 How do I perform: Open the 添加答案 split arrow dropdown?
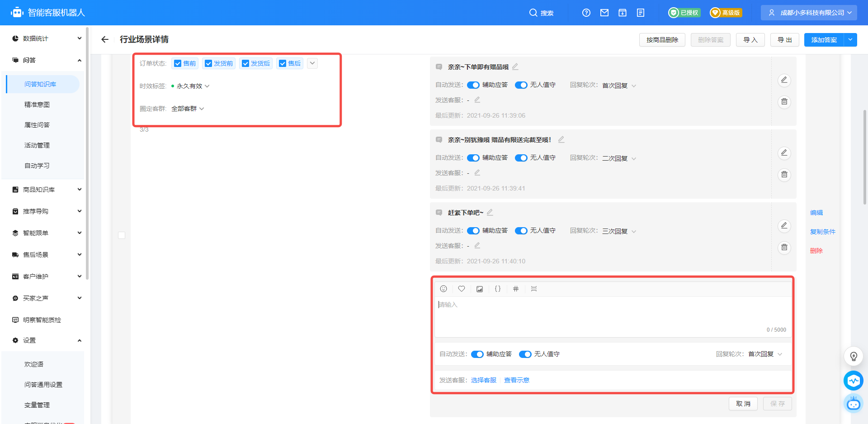tap(850, 40)
